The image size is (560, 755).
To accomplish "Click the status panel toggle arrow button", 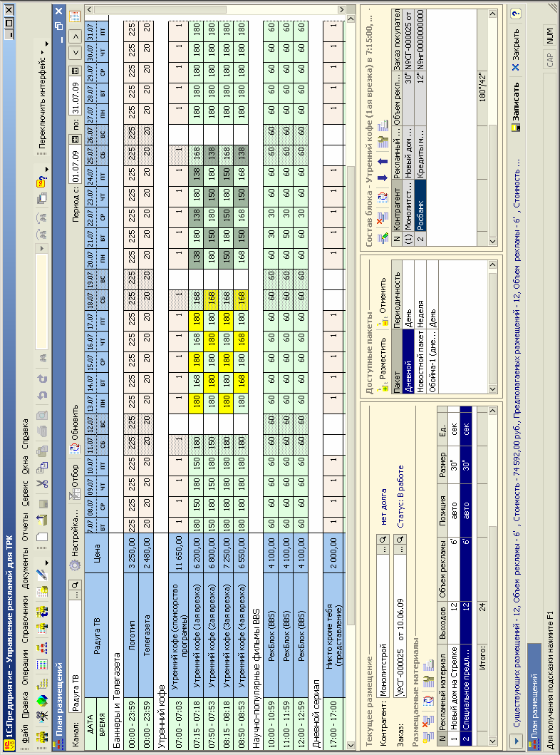I will (x=517, y=740).
